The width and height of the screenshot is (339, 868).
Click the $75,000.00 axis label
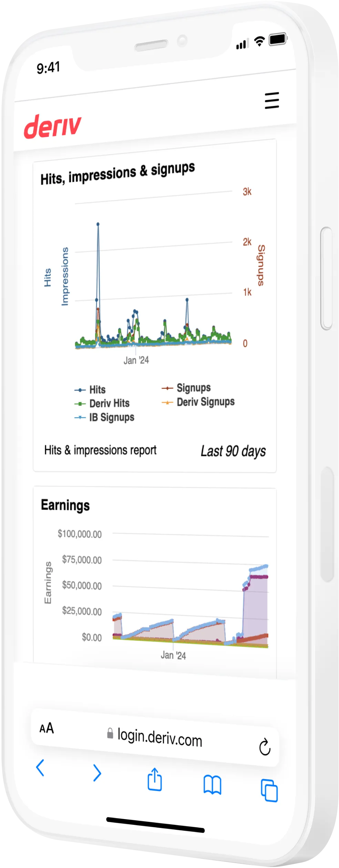coord(82,560)
